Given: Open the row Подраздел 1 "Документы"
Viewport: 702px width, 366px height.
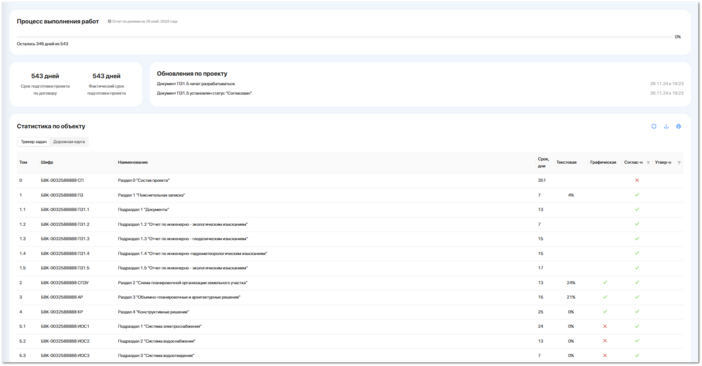Looking at the screenshot, I should (143, 209).
